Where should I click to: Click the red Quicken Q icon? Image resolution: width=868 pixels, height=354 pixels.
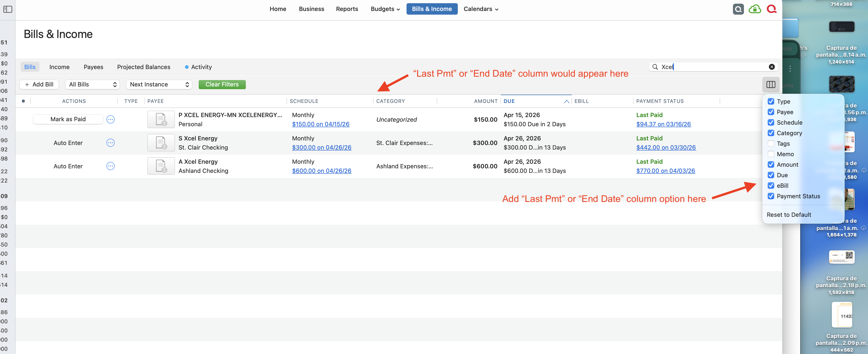pos(772,9)
